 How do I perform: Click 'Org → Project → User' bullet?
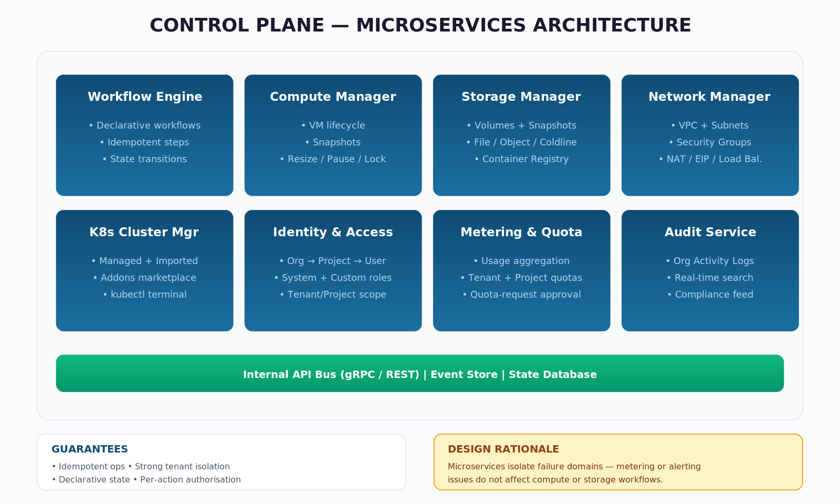pyautogui.click(x=333, y=261)
